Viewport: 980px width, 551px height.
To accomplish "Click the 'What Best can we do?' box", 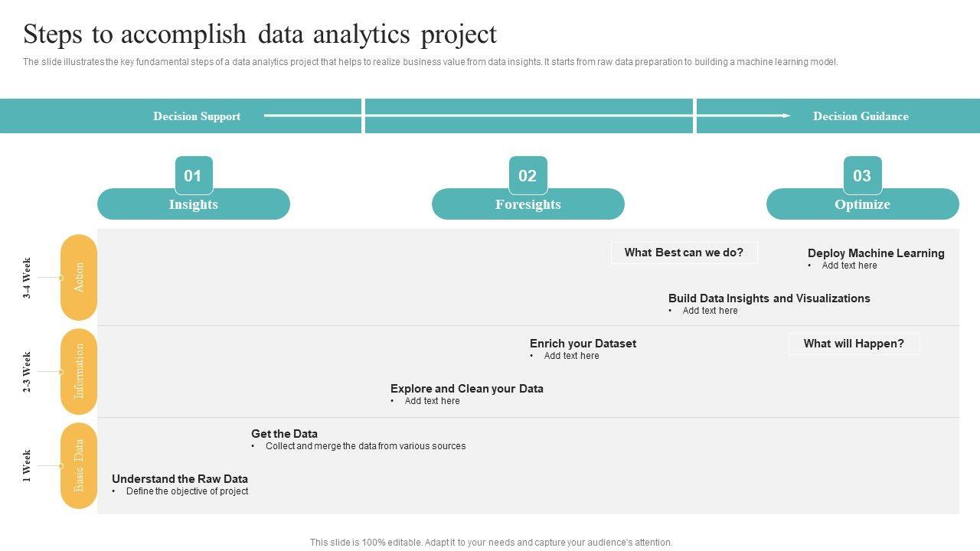I will [x=684, y=253].
